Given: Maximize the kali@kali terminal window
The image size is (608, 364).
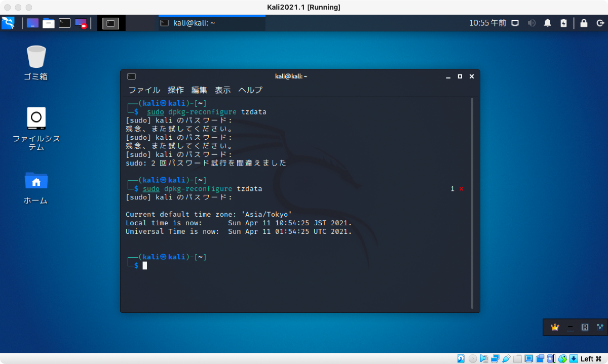Looking at the screenshot, I should pyautogui.click(x=460, y=76).
